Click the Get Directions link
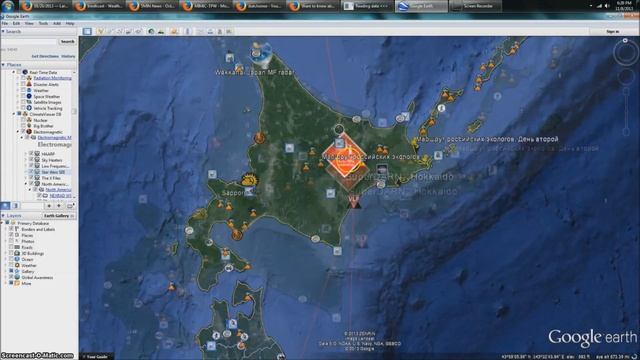The height and width of the screenshot is (360, 640). pyautogui.click(x=45, y=56)
